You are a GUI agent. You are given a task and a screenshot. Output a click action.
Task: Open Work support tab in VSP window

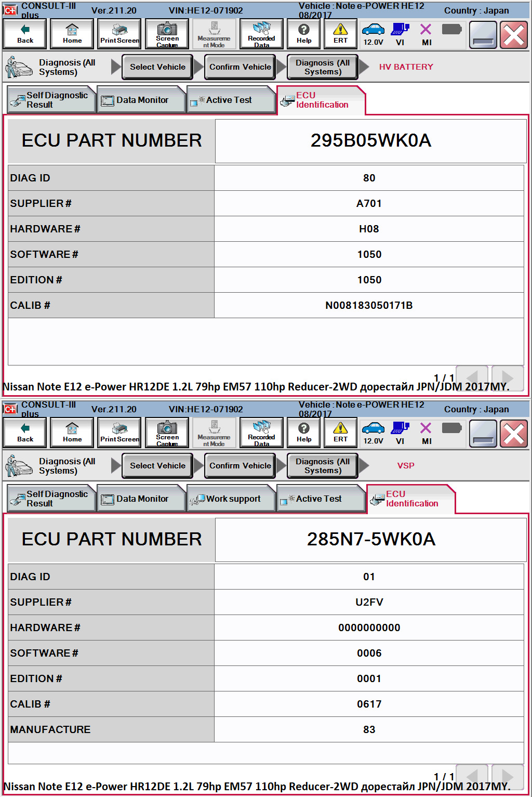tap(231, 499)
